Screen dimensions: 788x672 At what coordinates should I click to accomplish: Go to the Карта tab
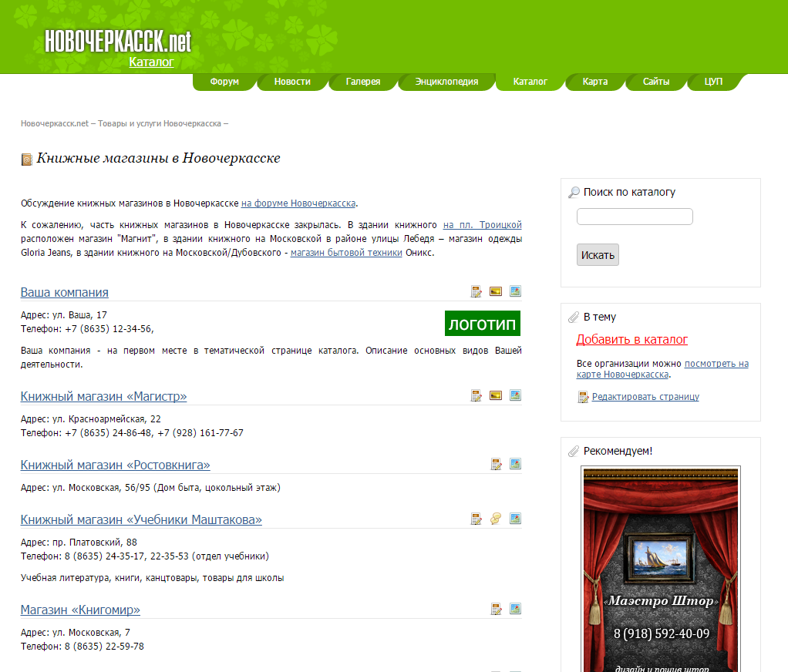click(x=594, y=82)
